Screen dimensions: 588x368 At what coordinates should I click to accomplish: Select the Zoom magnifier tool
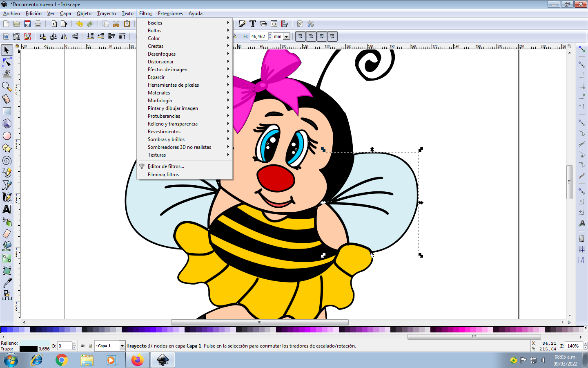[7, 87]
